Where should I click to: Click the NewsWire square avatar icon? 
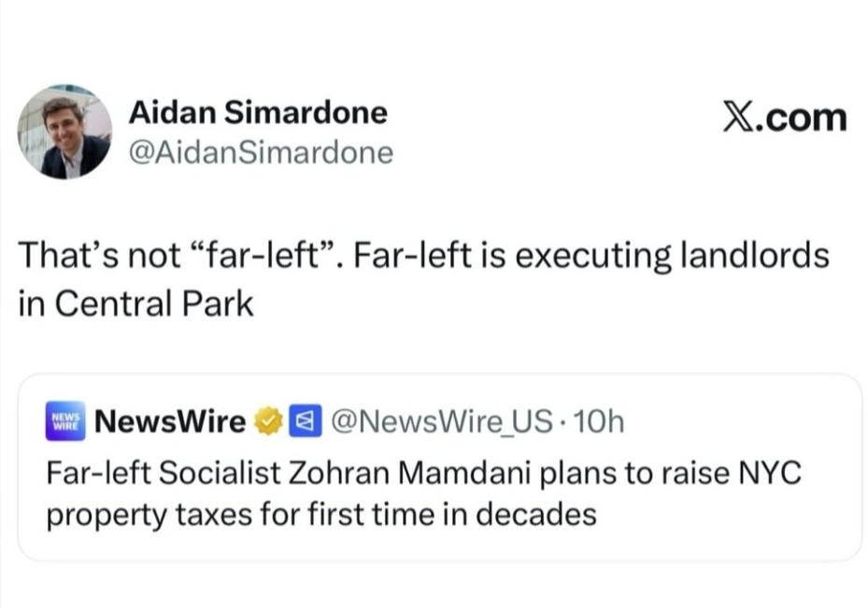65,422
